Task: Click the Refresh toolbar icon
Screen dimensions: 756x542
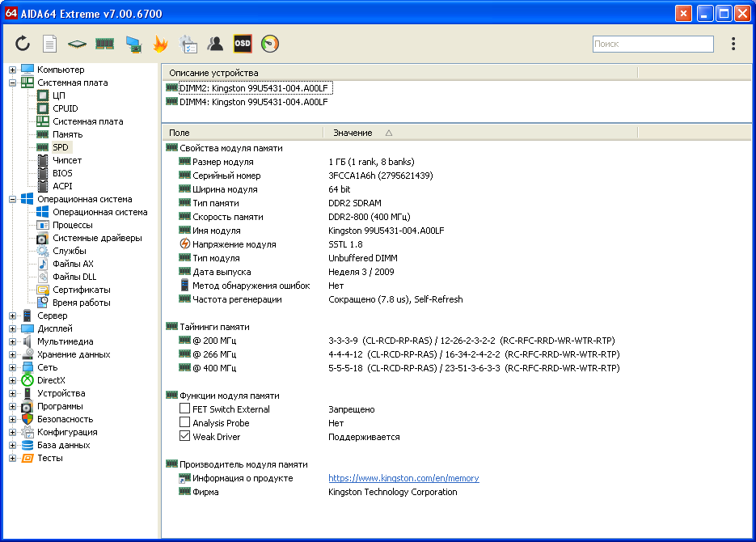Action: [x=23, y=44]
